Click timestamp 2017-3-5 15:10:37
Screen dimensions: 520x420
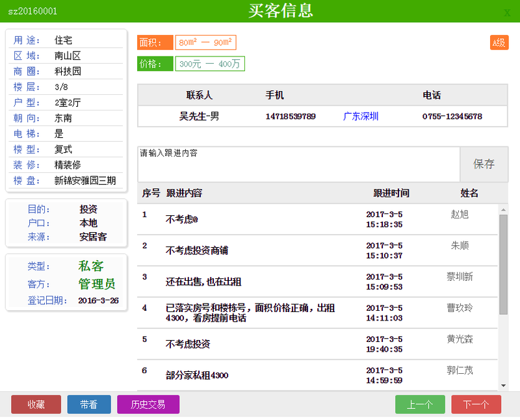pos(384,250)
